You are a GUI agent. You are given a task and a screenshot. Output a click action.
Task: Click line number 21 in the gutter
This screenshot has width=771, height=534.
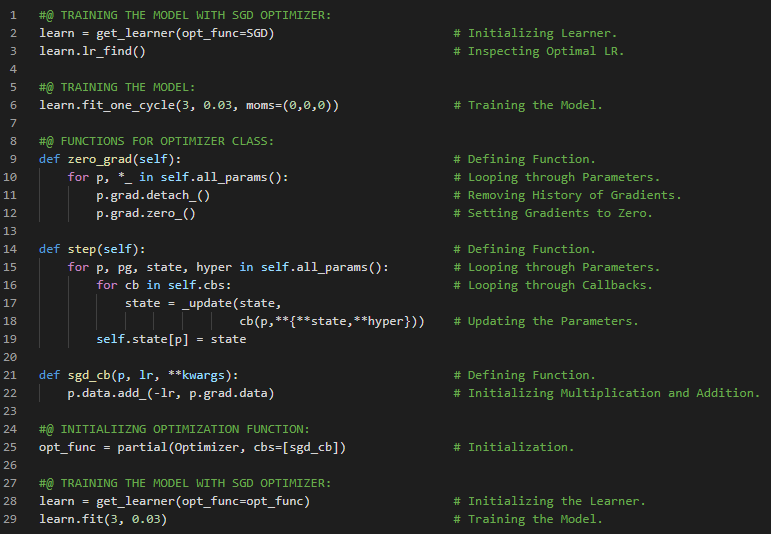pos(12,375)
